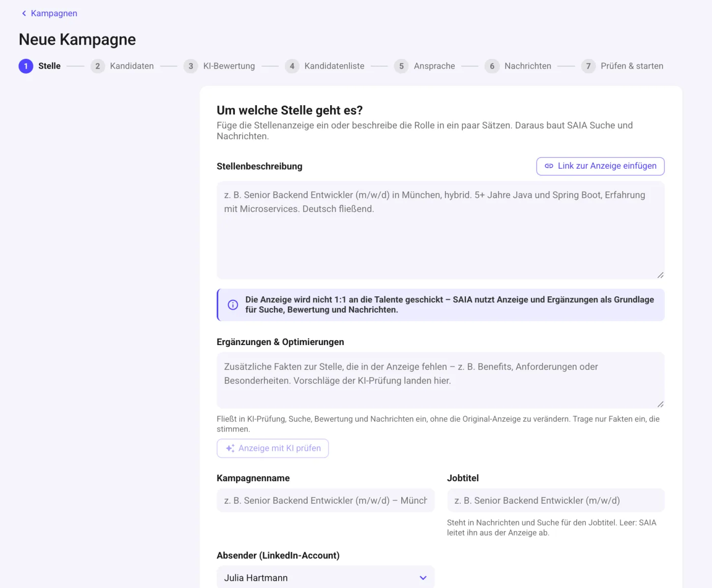
Task: Click into the Jobtitel input field
Action: tap(556, 501)
